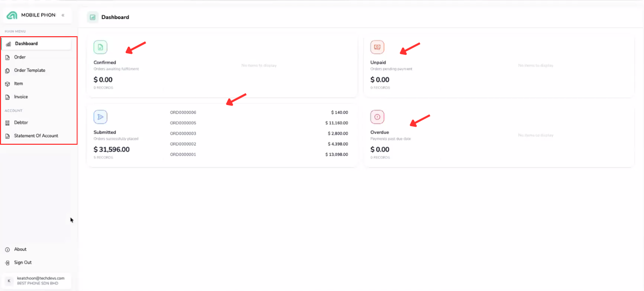
Task: Select the Unpaid card title
Action: pos(379,63)
